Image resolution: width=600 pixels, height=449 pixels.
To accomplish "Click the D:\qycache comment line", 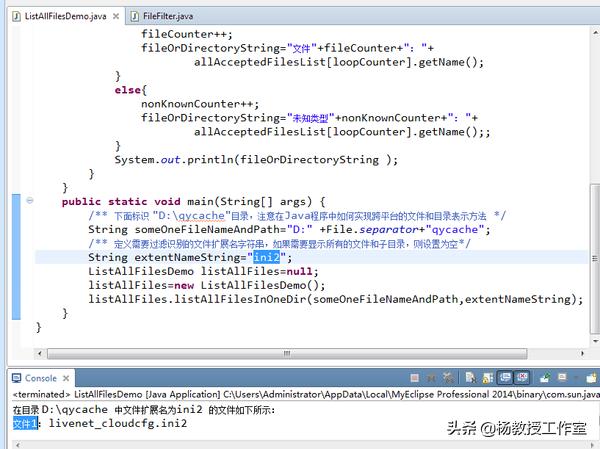I will [x=297, y=216].
